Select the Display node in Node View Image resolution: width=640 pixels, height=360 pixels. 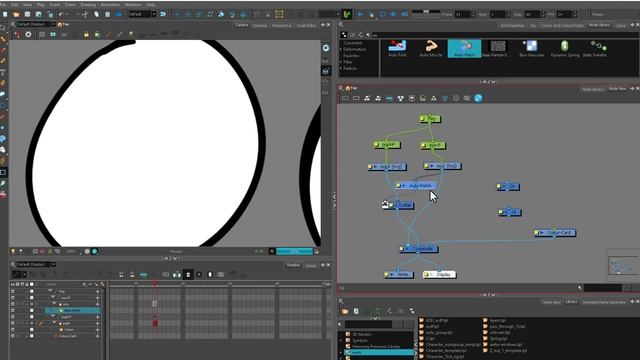click(x=439, y=274)
